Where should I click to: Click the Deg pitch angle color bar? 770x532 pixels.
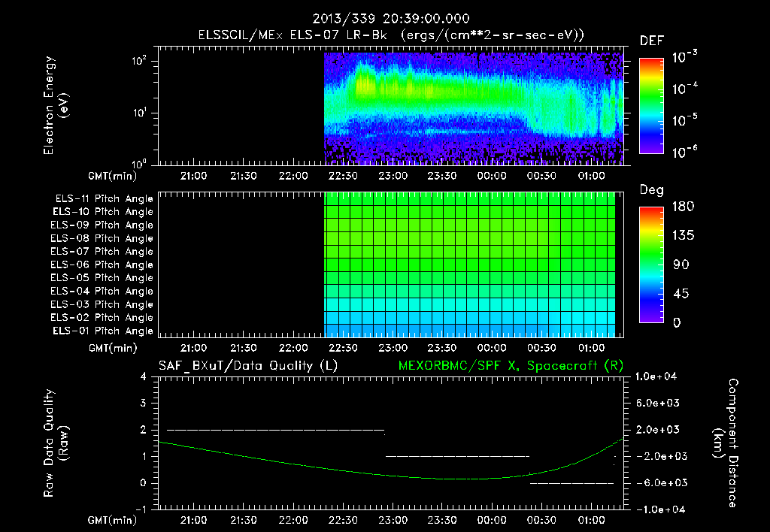tap(652, 264)
